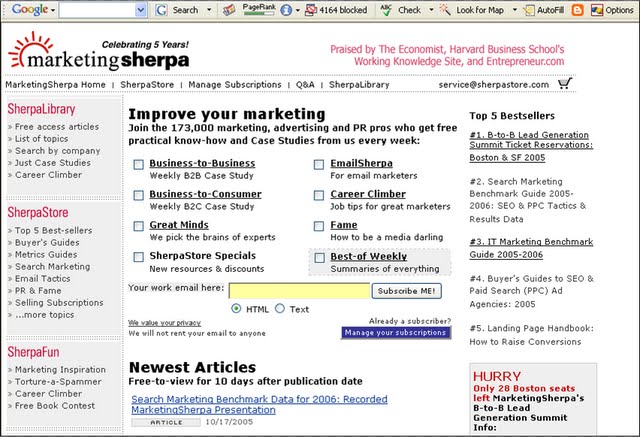Click the News toolbar icon beside PageRank

click(x=229, y=10)
